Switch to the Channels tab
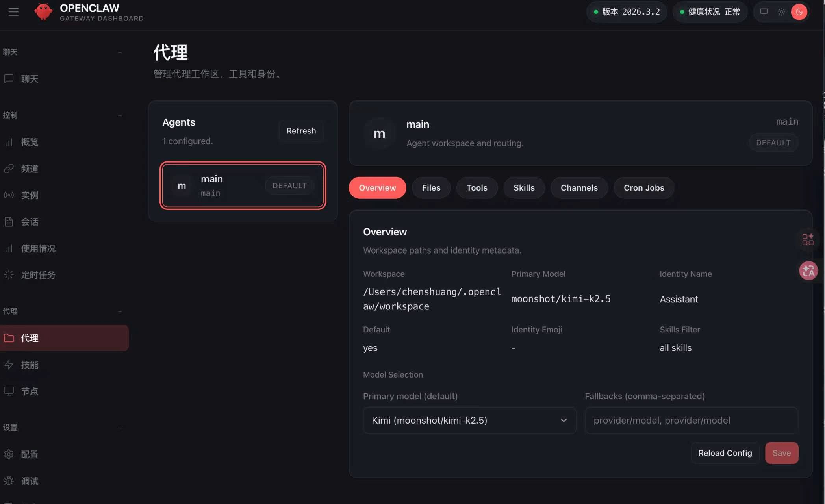Viewport: 825px width, 504px height. click(x=579, y=188)
